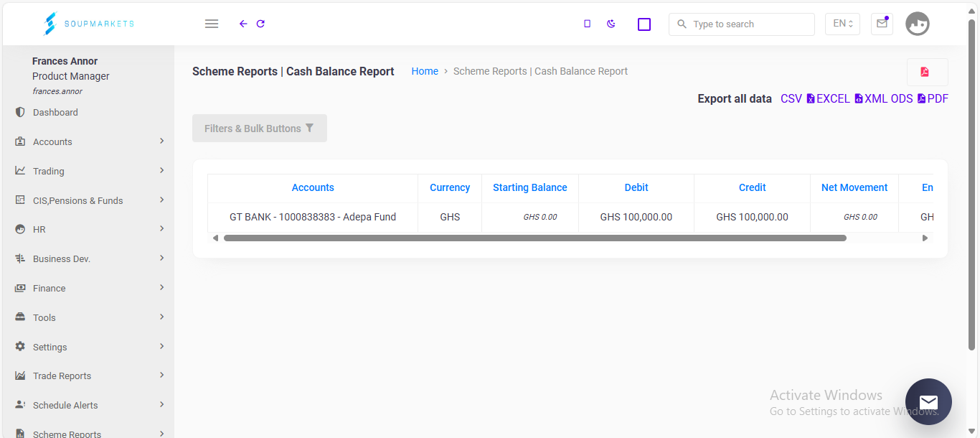The height and width of the screenshot is (438, 980).
Task: Click the Settings gear icon
Action: tap(20, 347)
